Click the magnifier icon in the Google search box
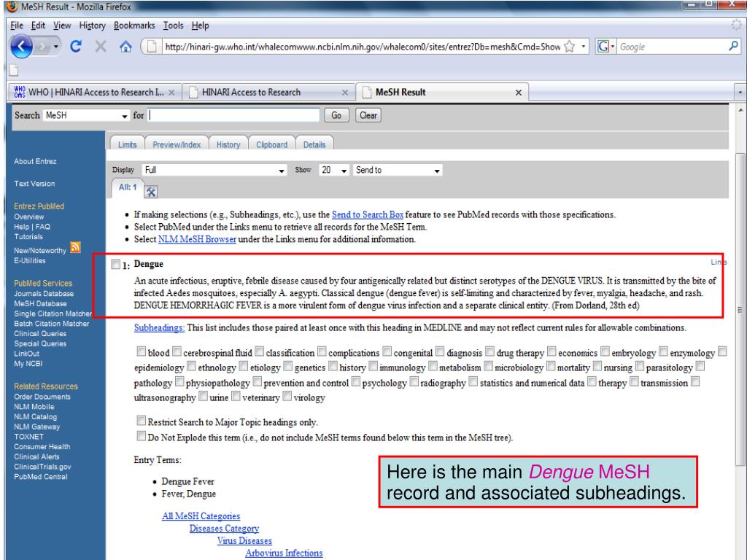This screenshot has height=560, width=747. pos(734,46)
